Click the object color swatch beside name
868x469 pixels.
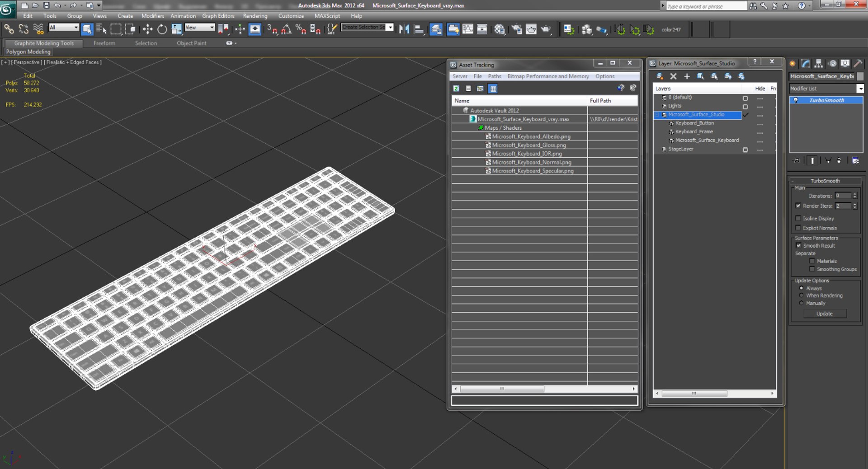point(860,76)
